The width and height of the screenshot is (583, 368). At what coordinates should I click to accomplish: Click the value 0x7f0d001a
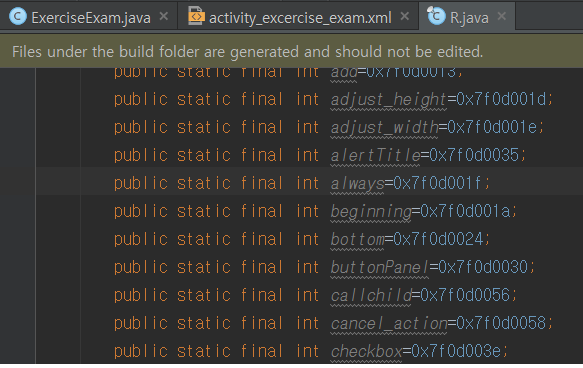point(465,212)
